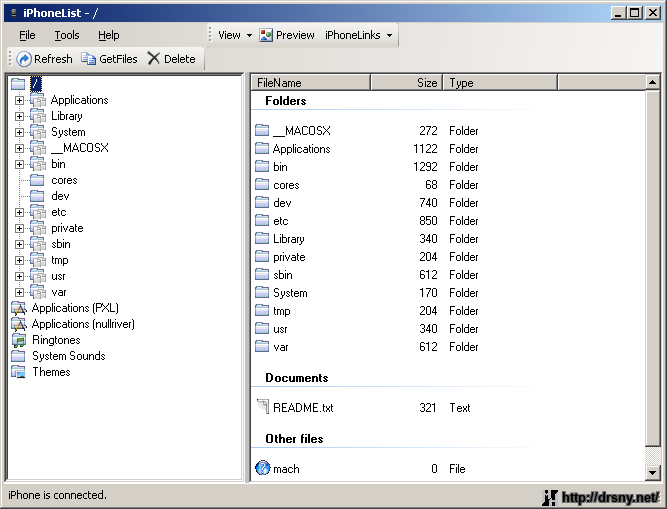Click the etc folder icon in file list
The image size is (667, 509).
point(262,220)
